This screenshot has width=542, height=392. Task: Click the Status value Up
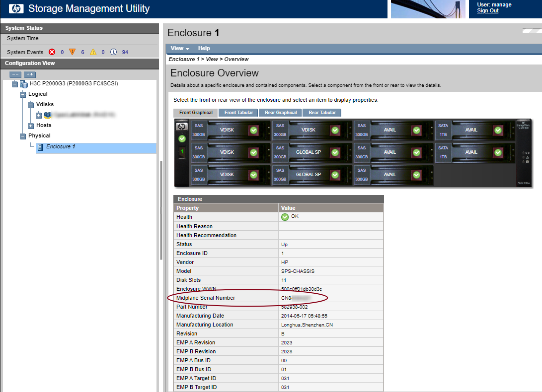[x=284, y=245]
